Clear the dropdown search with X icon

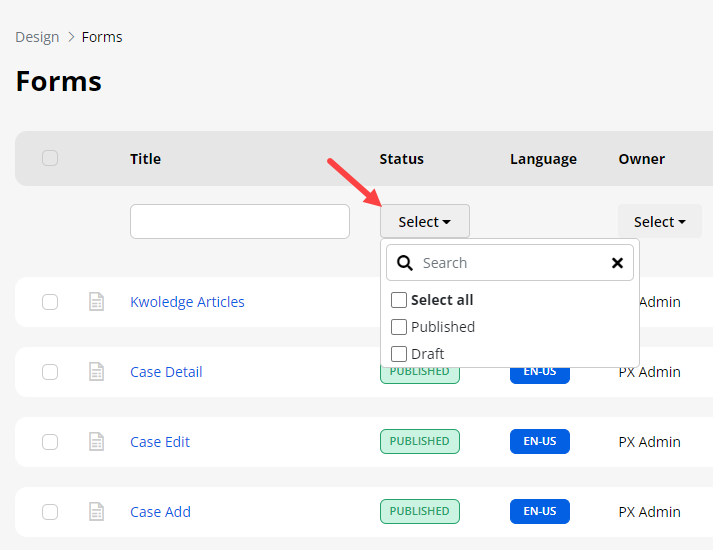[x=617, y=263]
